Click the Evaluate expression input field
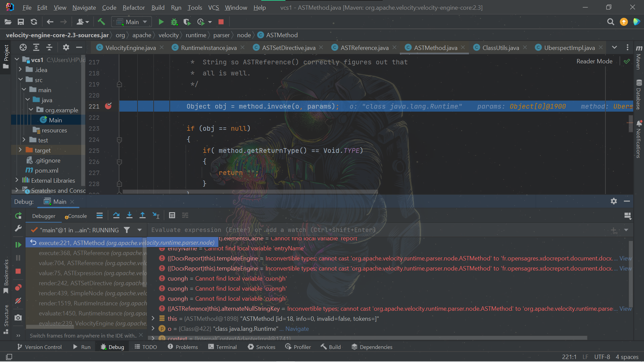Viewport: 644px width, 362px height. pos(379,230)
